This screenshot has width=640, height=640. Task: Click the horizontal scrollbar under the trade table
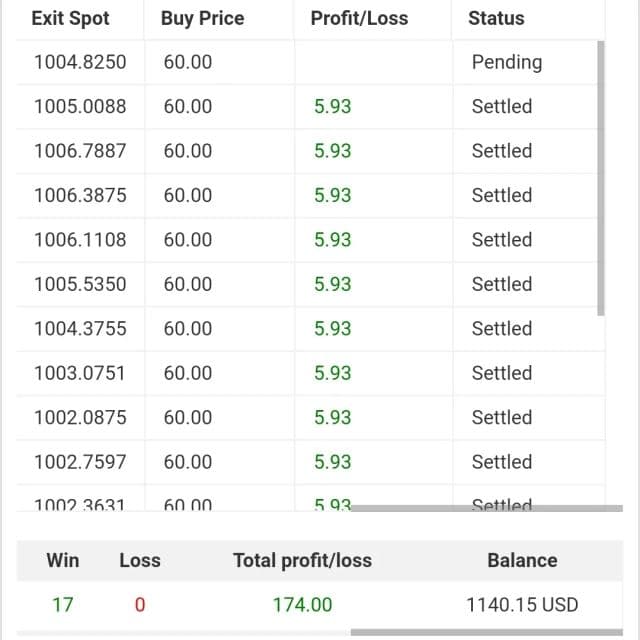click(487, 508)
